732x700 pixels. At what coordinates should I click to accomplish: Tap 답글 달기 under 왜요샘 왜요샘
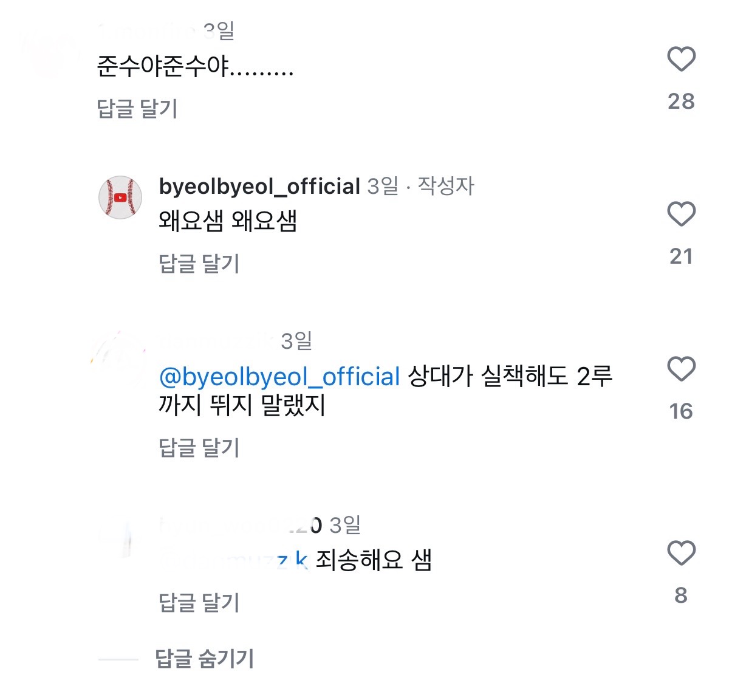[199, 264]
